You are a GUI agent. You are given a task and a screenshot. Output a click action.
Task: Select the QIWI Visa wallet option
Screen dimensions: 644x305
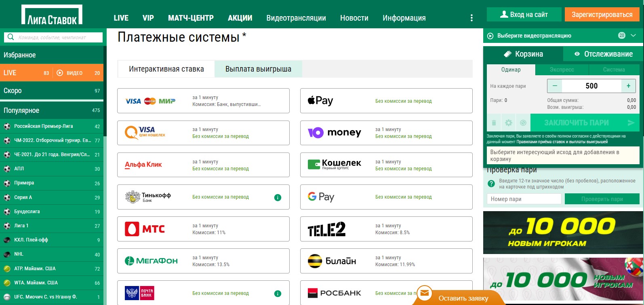203,133
